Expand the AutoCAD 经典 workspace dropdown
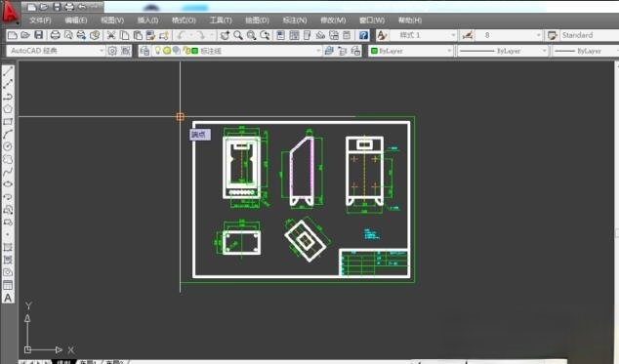Image resolution: width=619 pixels, height=364 pixels. [102, 51]
